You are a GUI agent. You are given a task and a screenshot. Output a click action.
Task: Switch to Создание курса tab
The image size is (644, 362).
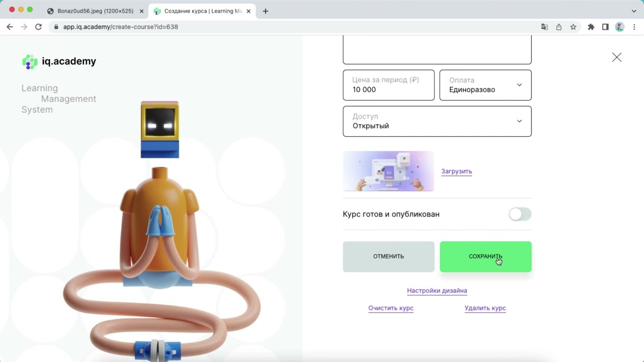tap(202, 11)
